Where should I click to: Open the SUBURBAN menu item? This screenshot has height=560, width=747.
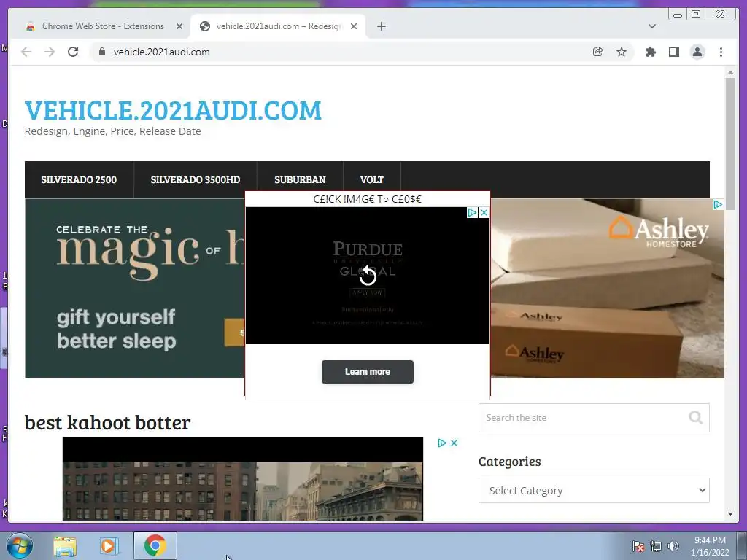point(300,179)
